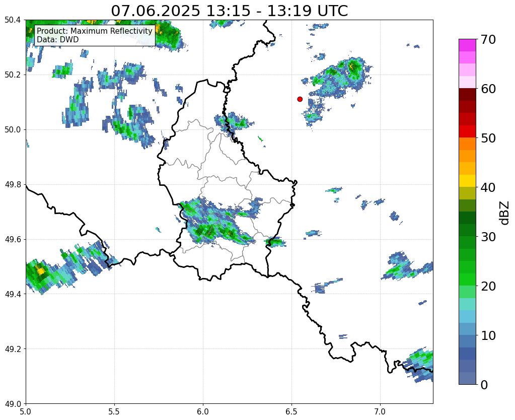
Task: Click the 10 tick label on colorbar
Action: 488,335
